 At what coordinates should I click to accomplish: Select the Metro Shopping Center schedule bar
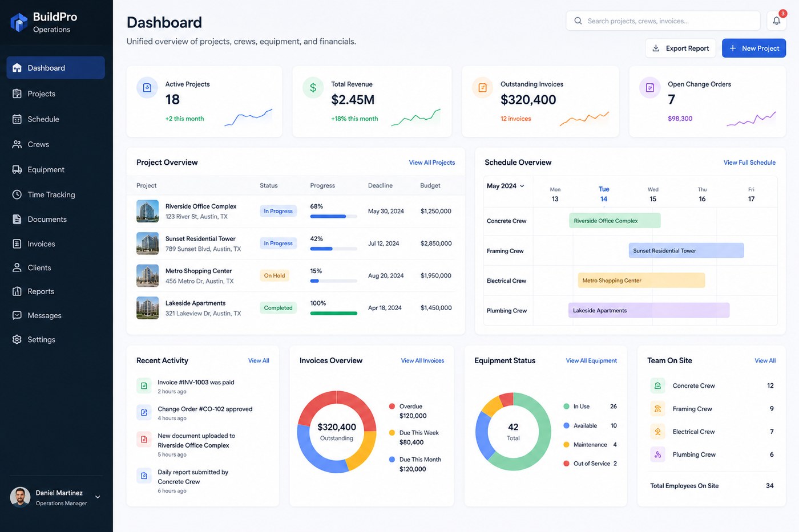click(641, 281)
